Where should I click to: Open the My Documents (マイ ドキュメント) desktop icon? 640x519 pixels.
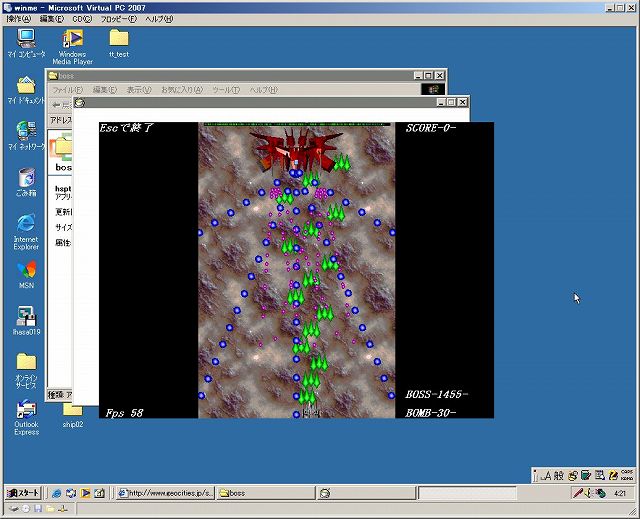[x=26, y=90]
